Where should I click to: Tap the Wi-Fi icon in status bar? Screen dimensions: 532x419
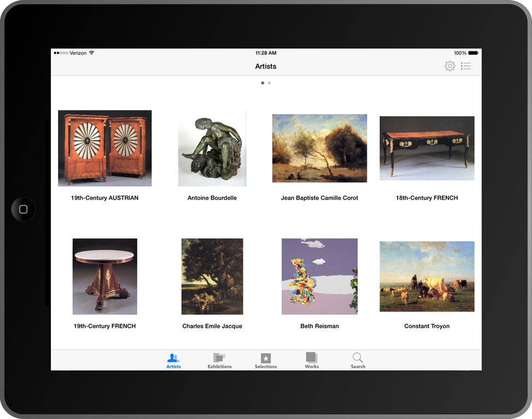tap(92, 53)
